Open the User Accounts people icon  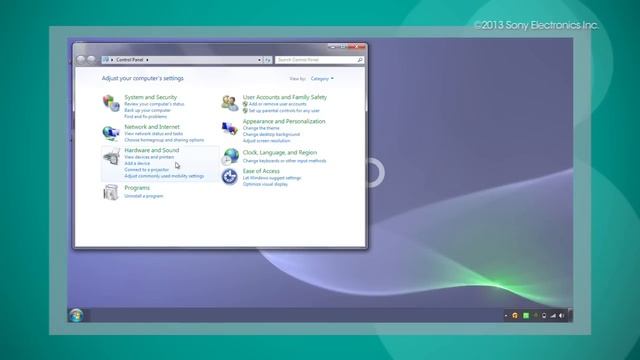(x=230, y=103)
